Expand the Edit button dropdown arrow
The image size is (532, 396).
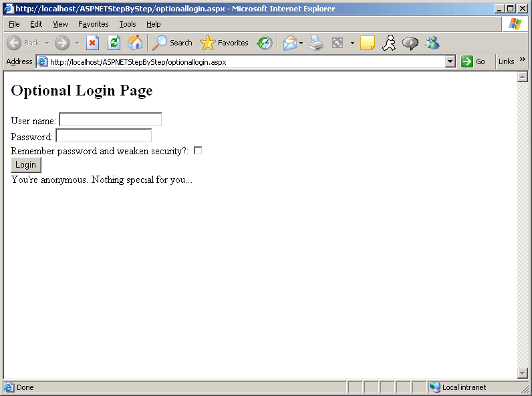pyautogui.click(x=352, y=43)
